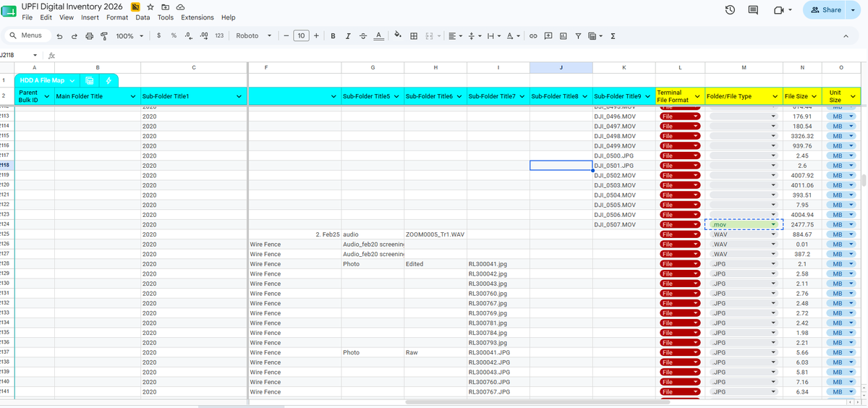Open the Main Folder Title column dropdown

point(133,96)
